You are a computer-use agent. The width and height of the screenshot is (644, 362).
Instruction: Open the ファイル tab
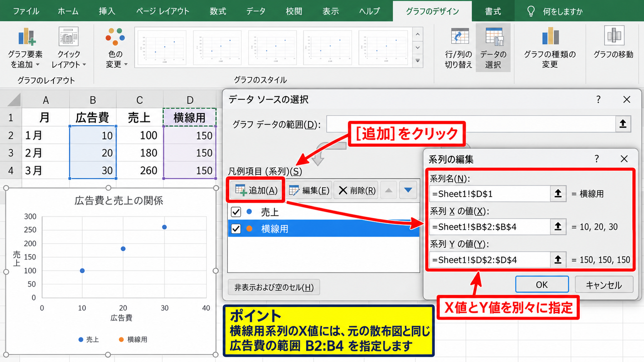pyautogui.click(x=26, y=11)
